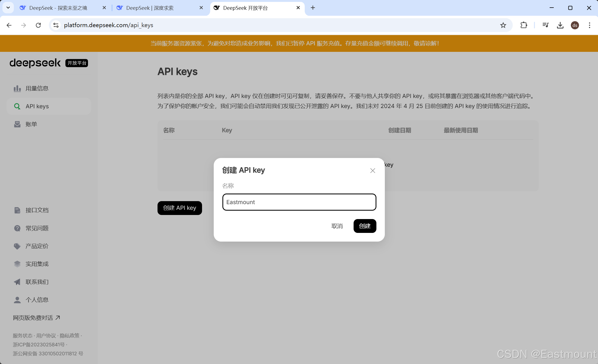Click the privacy policy footer link
The image size is (598, 364).
pos(70,336)
